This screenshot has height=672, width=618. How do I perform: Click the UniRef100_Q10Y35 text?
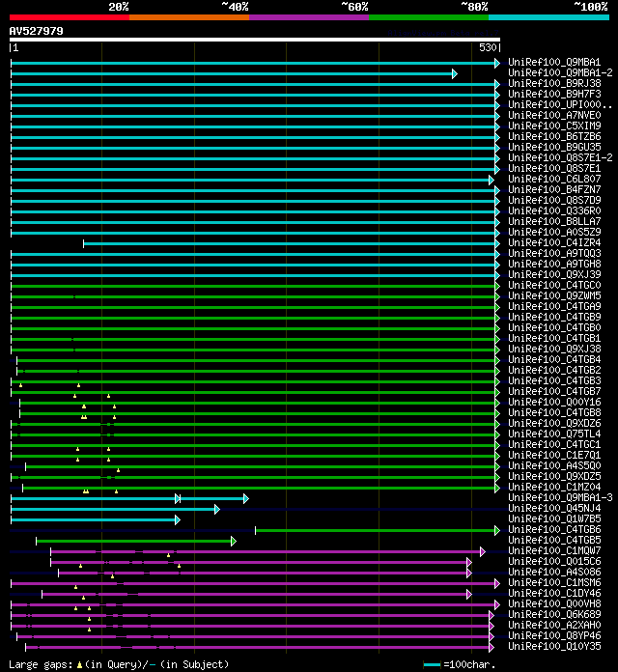[x=554, y=646]
